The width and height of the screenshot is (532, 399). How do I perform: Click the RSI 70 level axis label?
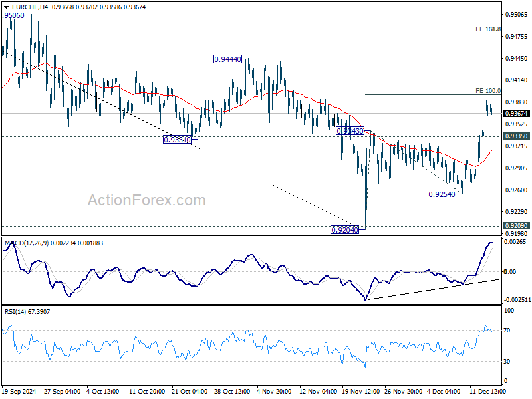[x=507, y=331]
